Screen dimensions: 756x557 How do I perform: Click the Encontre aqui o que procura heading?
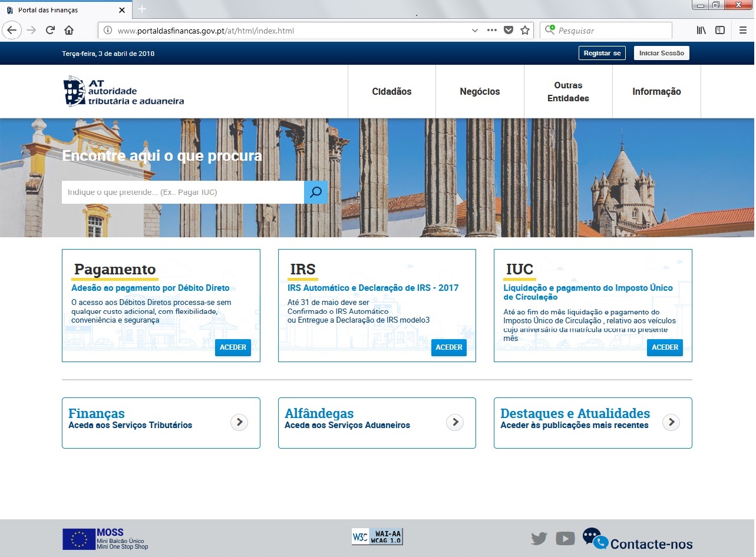pyautogui.click(x=162, y=156)
